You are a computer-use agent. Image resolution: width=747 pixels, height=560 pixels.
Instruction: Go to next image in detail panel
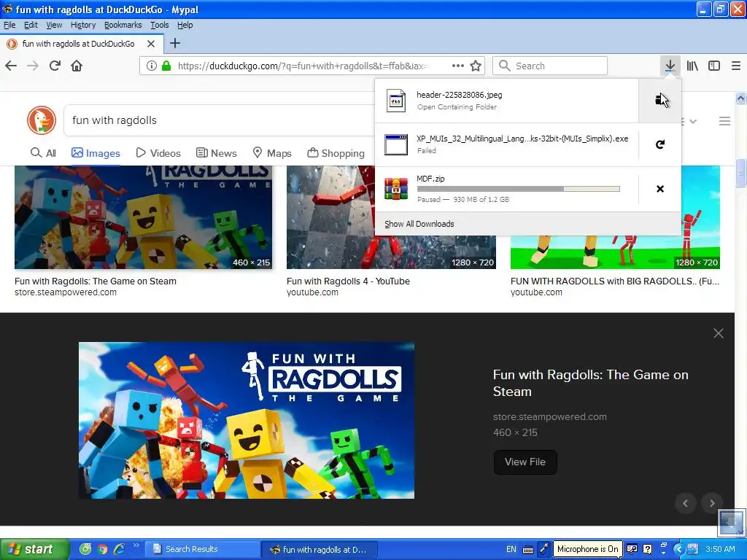click(x=712, y=503)
